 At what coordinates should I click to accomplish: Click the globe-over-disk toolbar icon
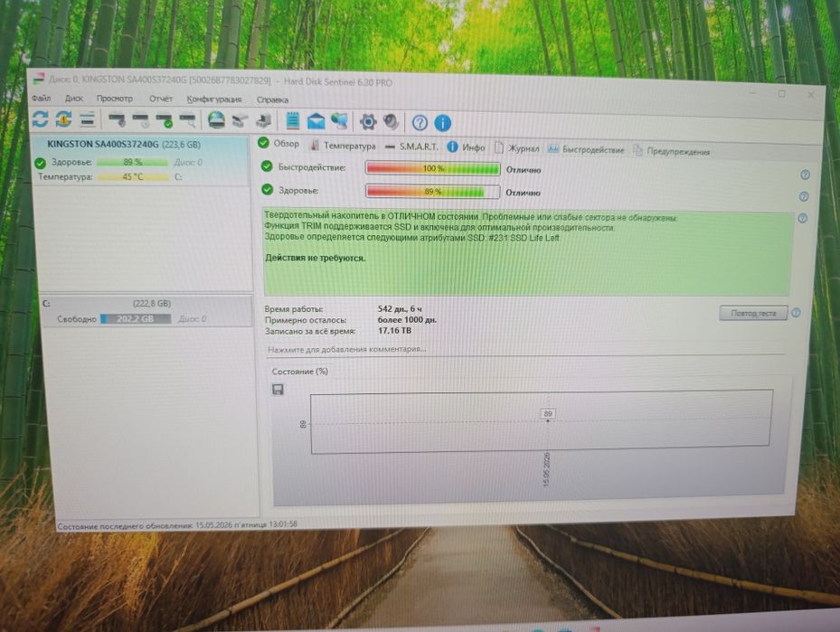216,120
